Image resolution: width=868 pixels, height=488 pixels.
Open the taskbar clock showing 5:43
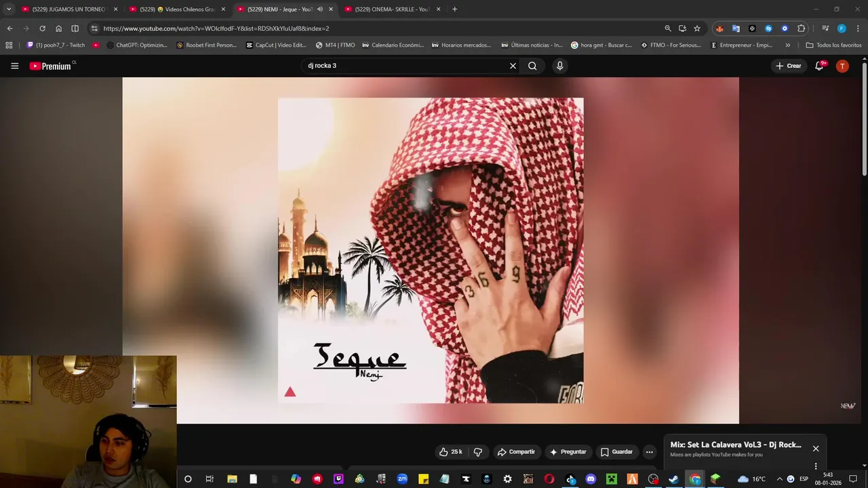pyautogui.click(x=827, y=479)
